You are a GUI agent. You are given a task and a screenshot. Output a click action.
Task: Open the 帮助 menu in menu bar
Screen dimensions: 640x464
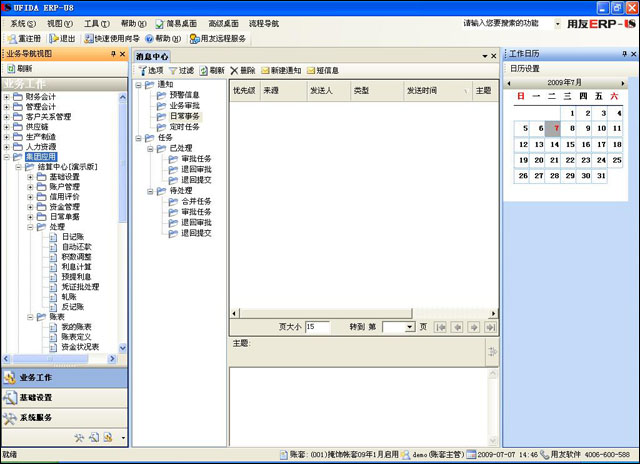click(133, 24)
